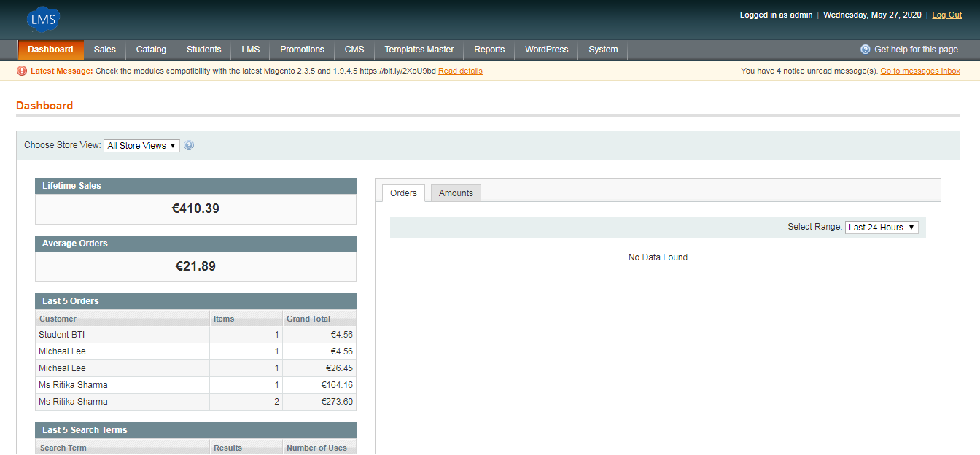Click the LMS logo icon
The image size is (980, 455).
point(43,19)
